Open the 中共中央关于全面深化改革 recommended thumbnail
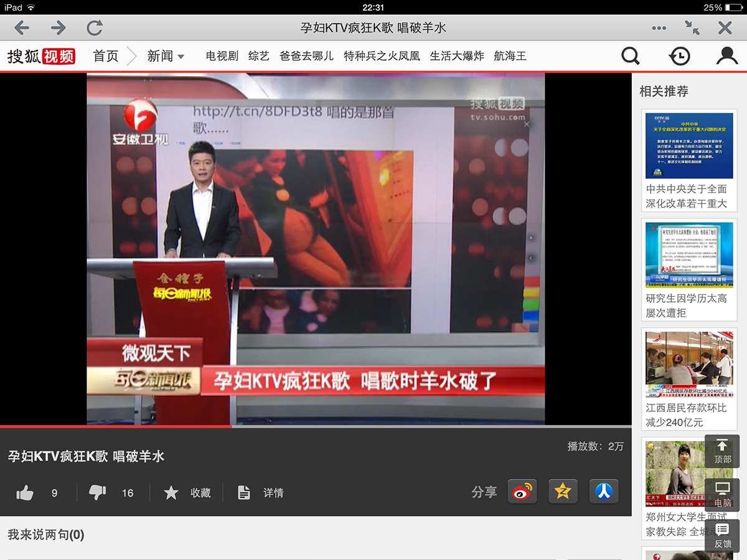 tap(689, 146)
